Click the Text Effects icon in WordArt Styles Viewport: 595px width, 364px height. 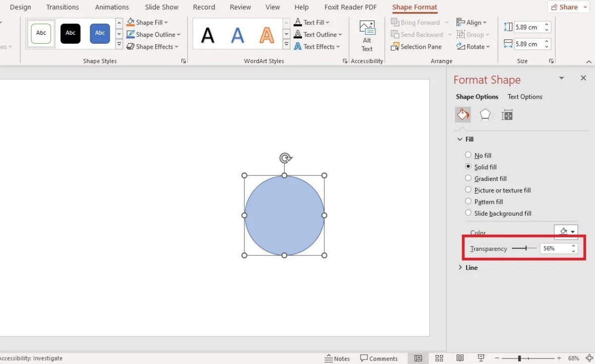click(x=318, y=46)
